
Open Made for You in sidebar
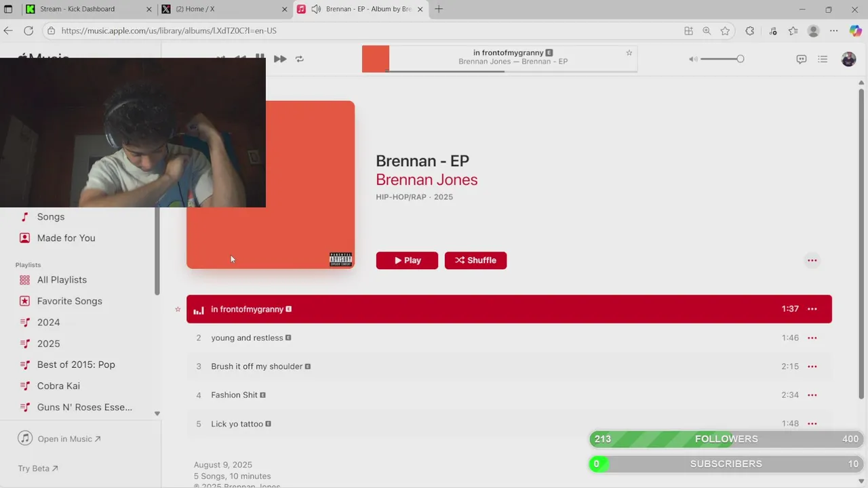[66, 238]
